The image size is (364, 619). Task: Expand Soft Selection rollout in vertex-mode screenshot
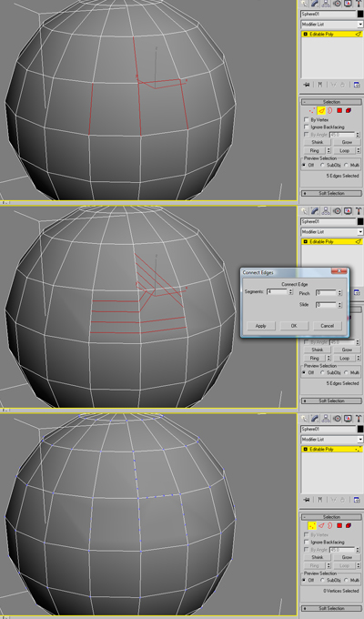click(x=331, y=608)
